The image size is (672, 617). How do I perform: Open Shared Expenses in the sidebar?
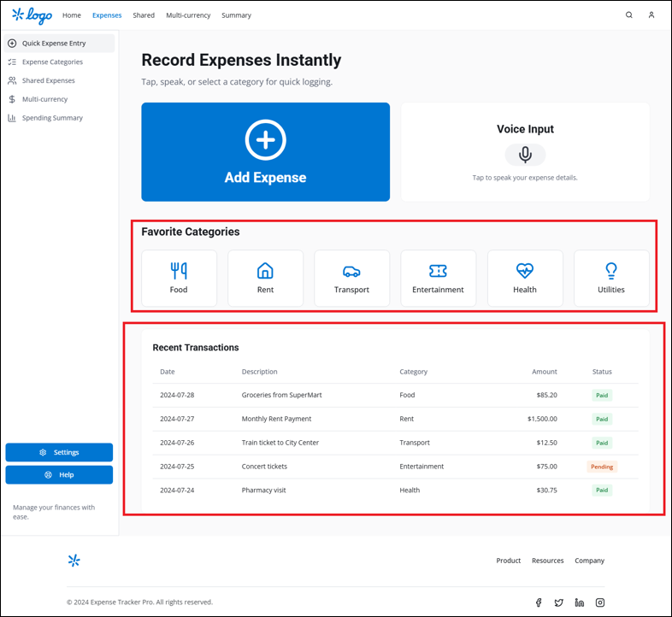(59, 80)
